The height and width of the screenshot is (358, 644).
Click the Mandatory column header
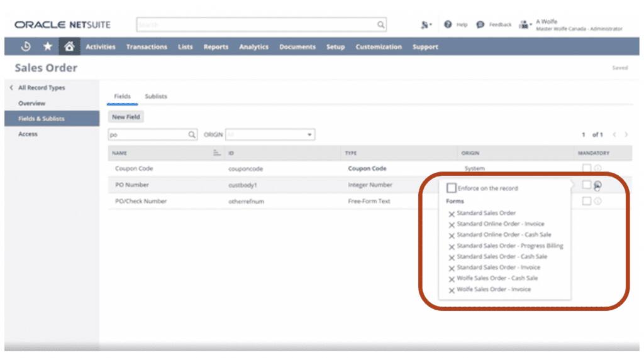click(594, 153)
